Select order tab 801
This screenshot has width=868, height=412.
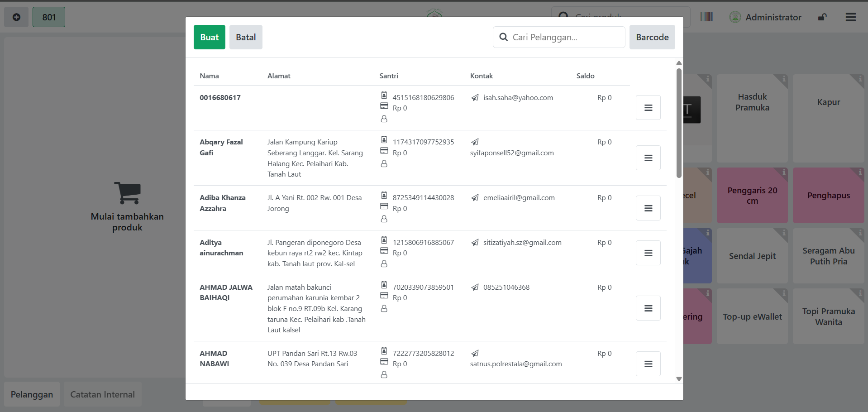tap(49, 17)
